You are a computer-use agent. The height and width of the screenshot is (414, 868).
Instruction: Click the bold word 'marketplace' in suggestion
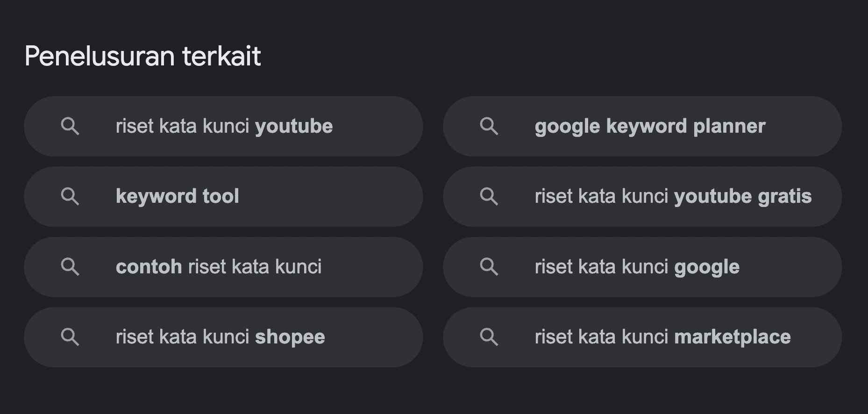click(x=732, y=337)
